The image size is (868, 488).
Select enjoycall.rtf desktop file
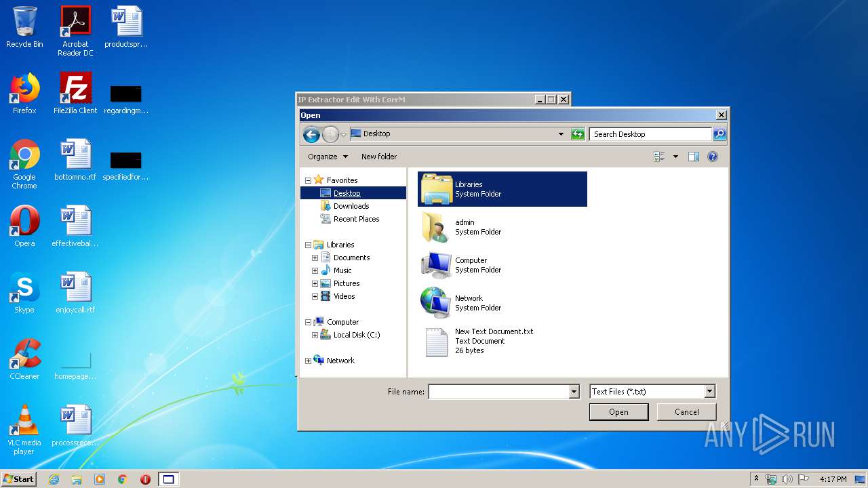click(x=75, y=293)
